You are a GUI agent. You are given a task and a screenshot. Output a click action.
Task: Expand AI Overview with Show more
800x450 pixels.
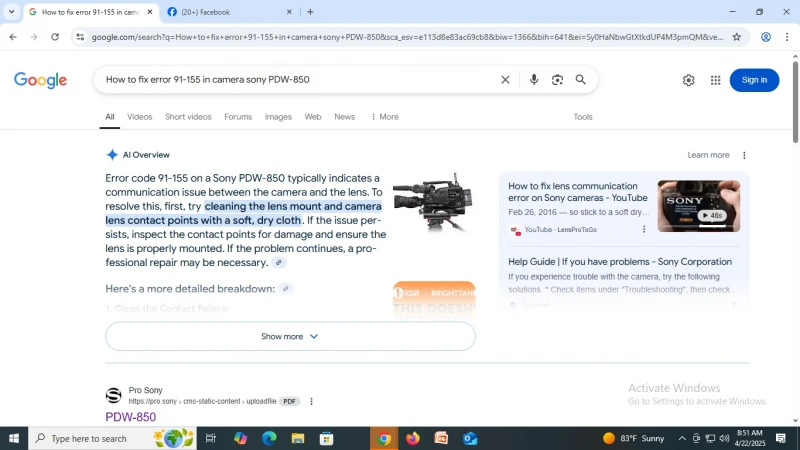pyautogui.click(x=290, y=336)
